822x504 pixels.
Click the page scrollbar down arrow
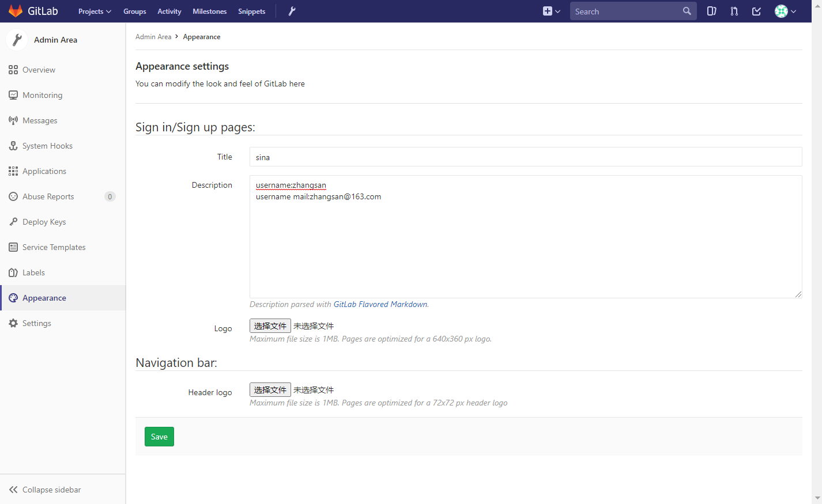[817, 498]
